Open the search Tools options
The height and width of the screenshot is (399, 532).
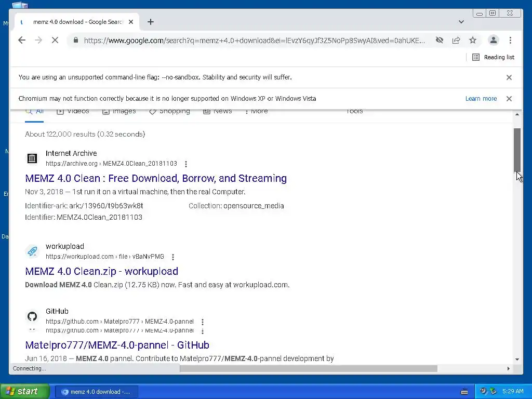click(354, 111)
